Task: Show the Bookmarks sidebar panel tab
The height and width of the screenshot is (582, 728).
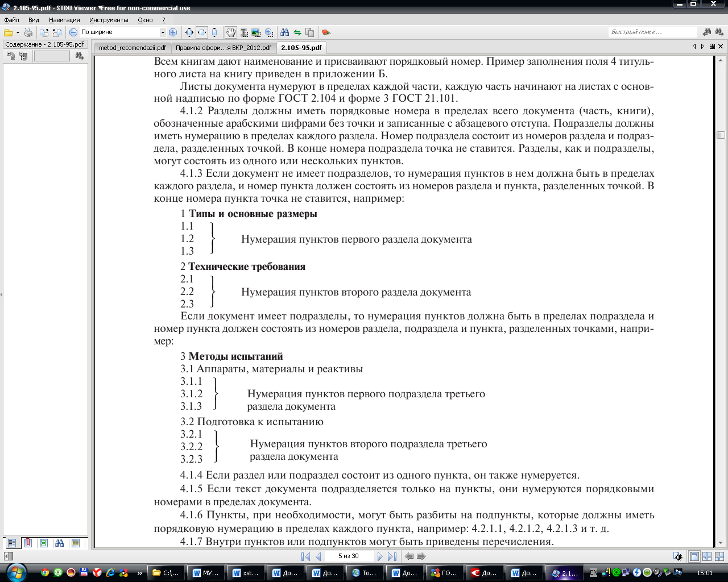Action: 27,543
